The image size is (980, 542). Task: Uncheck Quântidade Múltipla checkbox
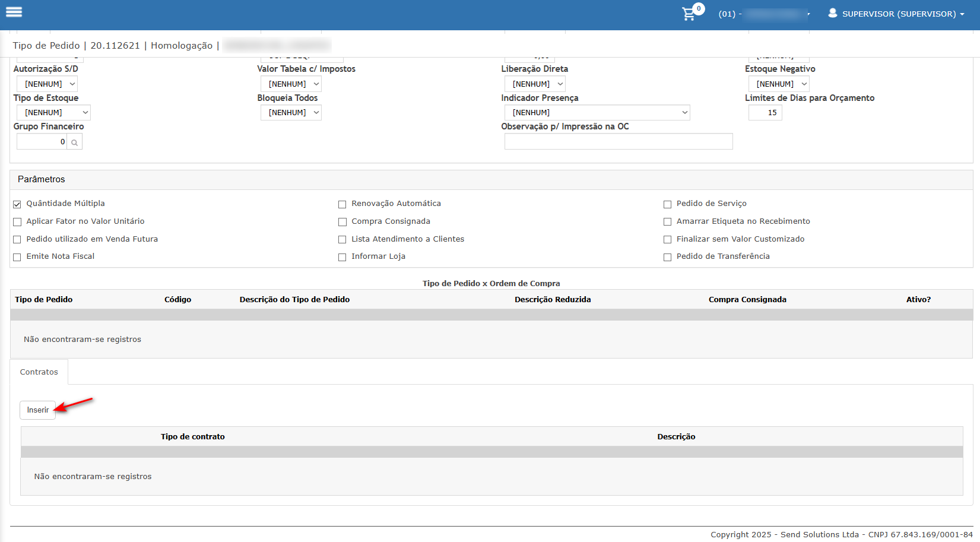[x=17, y=204]
